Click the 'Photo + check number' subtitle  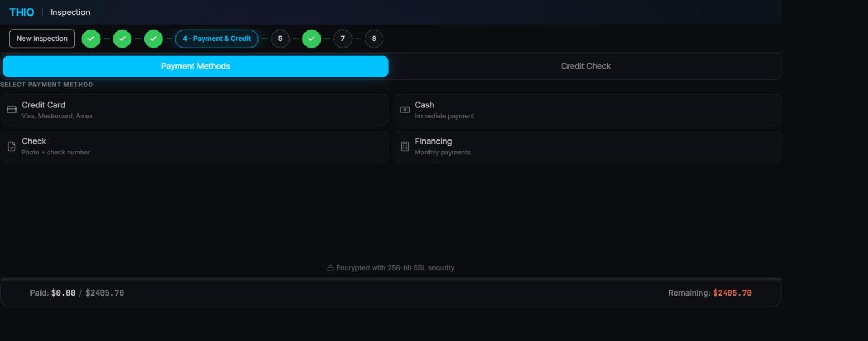coord(55,153)
